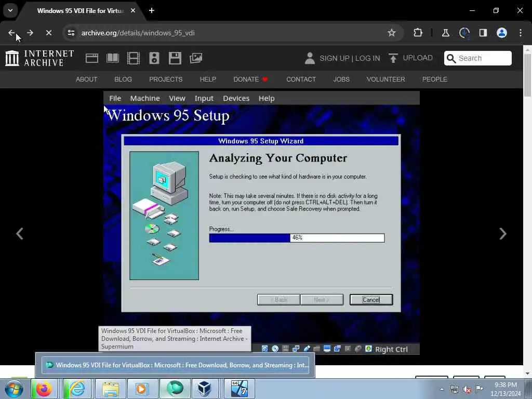Screen dimensions: 532x399
Task: Click the Cancel button in Setup Wizard
Action: [x=371, y=300]
